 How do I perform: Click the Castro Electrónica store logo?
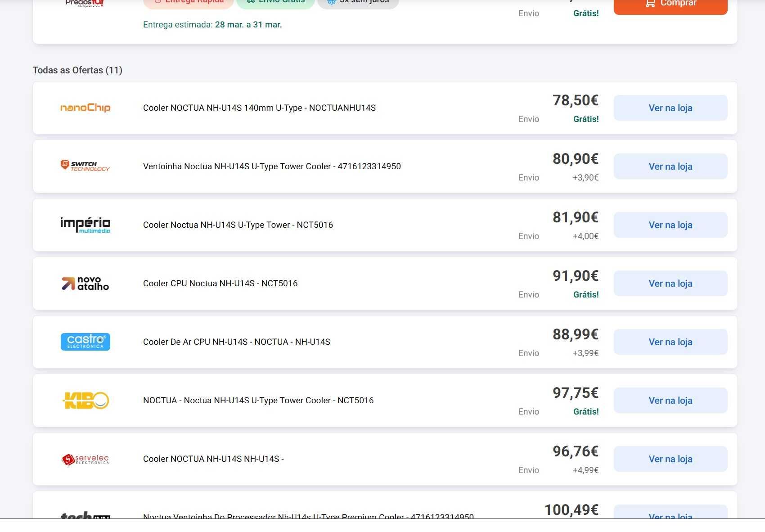[85, 342]
